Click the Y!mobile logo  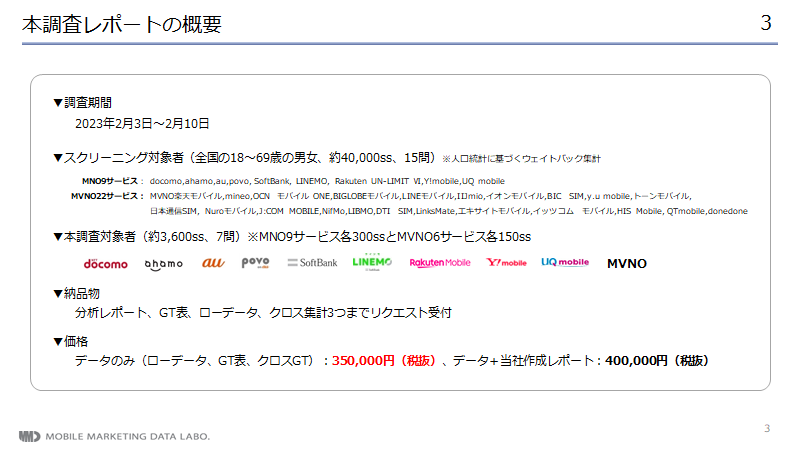point(506,263)
